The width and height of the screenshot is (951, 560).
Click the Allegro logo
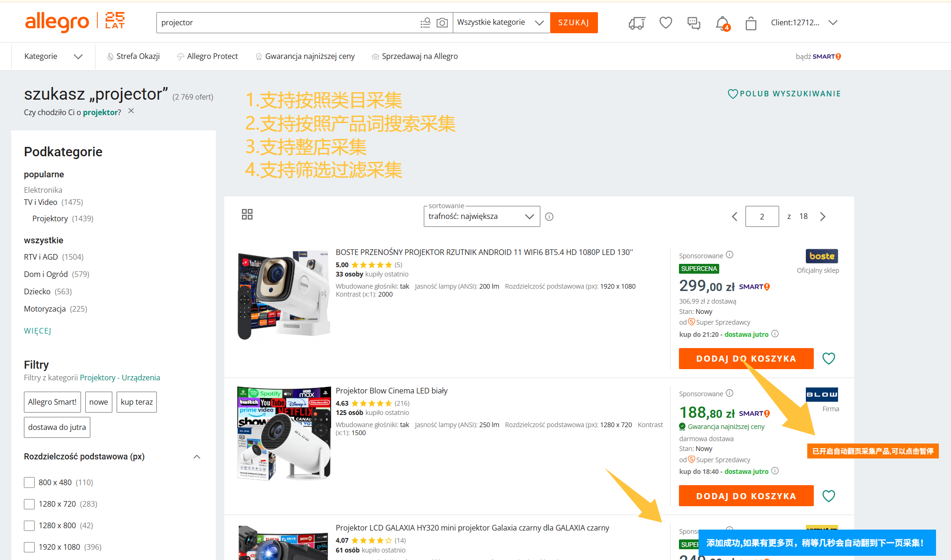click(57, 22)
